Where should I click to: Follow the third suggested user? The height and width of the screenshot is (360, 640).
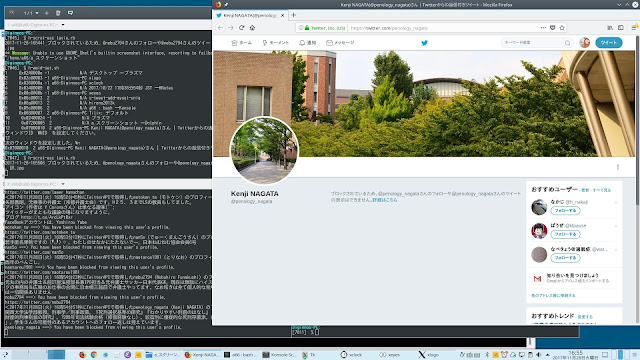click(565, 258)
